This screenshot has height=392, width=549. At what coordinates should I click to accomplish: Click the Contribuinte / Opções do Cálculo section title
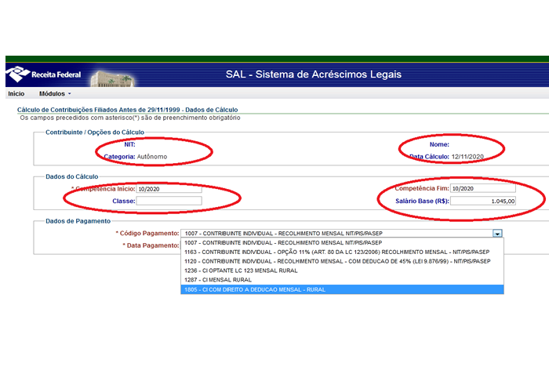95,132
